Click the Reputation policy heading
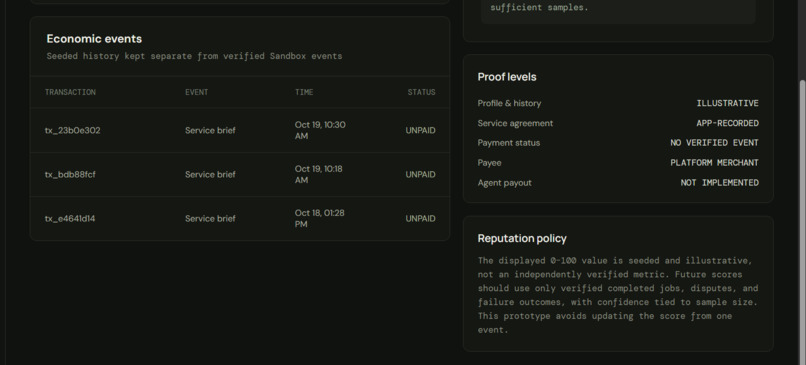This screenshot has width=806, height=365. pos(522,239)
